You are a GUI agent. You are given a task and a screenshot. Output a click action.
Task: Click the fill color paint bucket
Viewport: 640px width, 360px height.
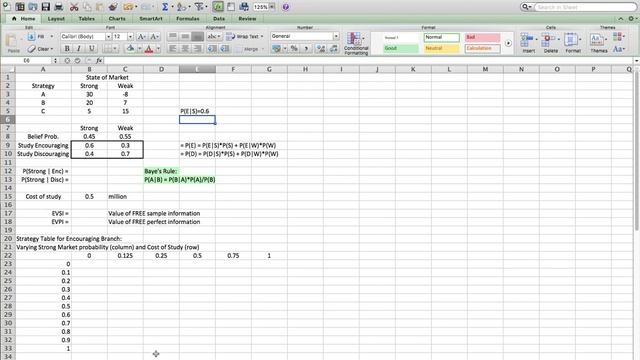(x=130, y=49)
